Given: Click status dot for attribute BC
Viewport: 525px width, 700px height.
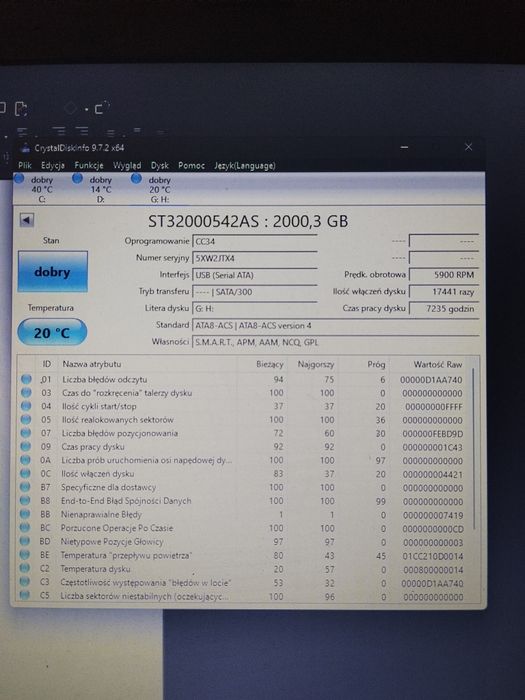Looking at the screenshot, I should point(25,528).
